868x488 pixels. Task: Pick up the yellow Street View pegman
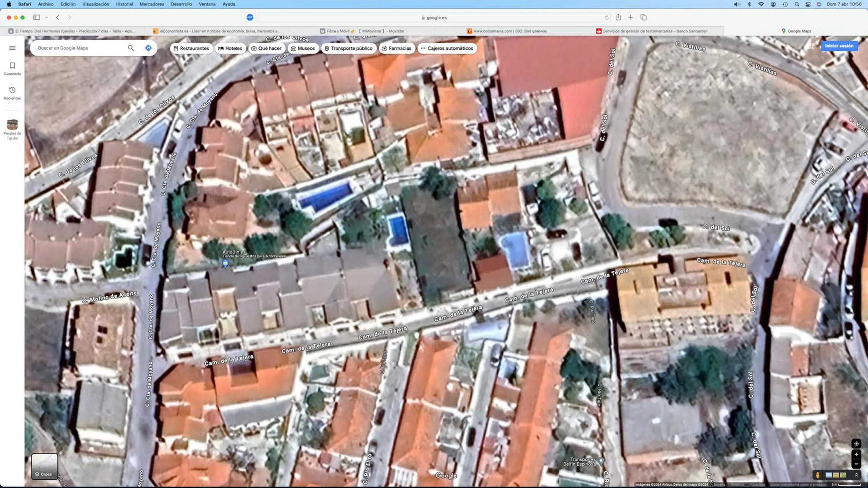[818, 475]
